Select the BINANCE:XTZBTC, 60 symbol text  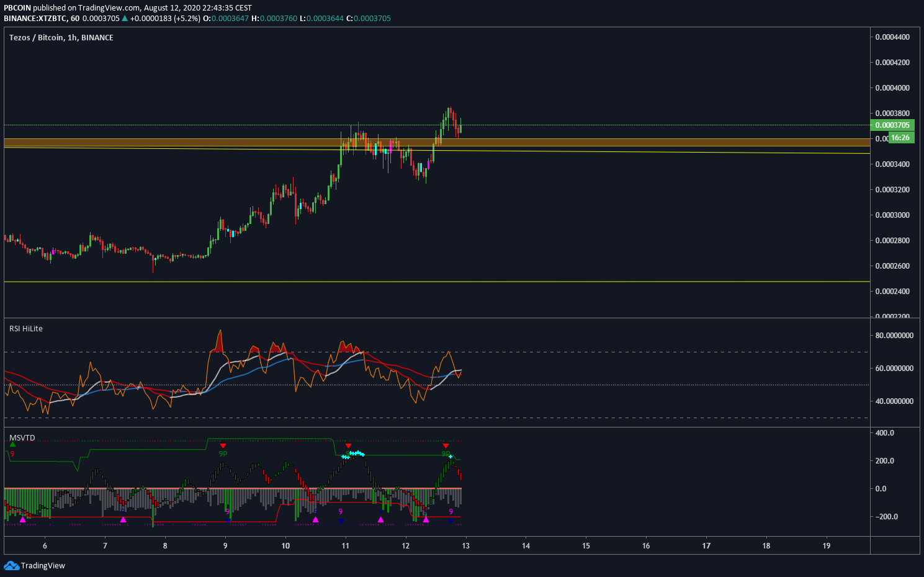pyautogui.click(x=42, y=19)
